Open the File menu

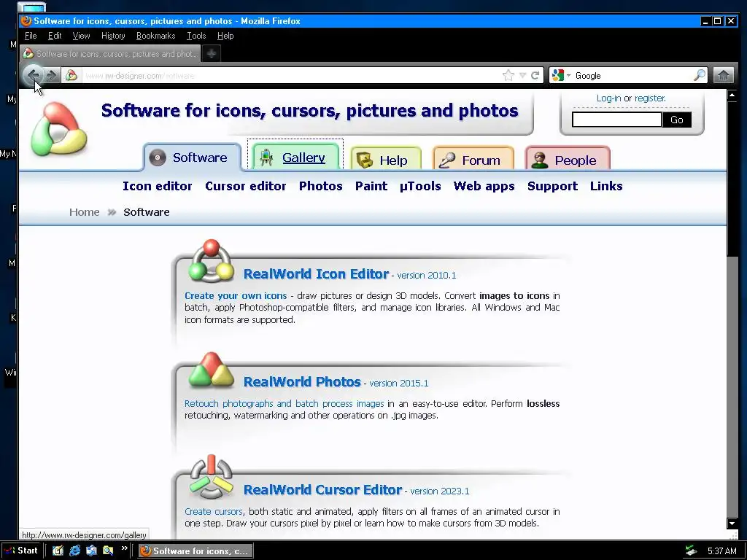pos(31,36)
